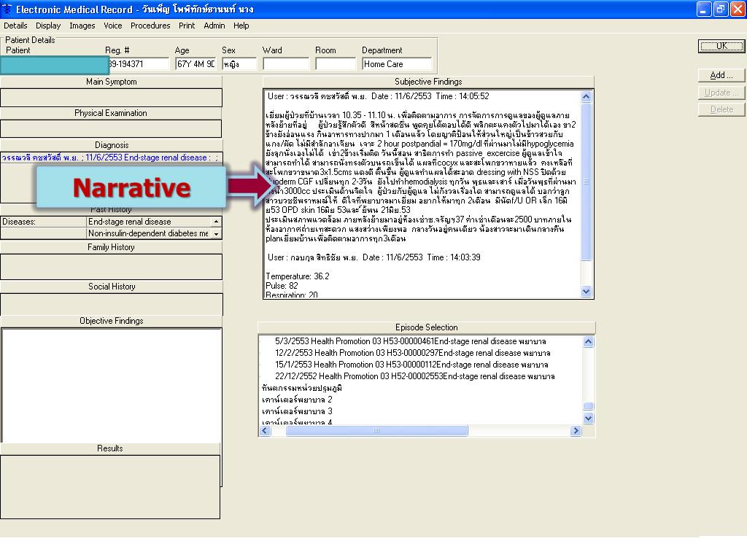The width and height of the screenshot is (747, 560).
Task: Open the Display menu
Action: [x=48, y=26]
